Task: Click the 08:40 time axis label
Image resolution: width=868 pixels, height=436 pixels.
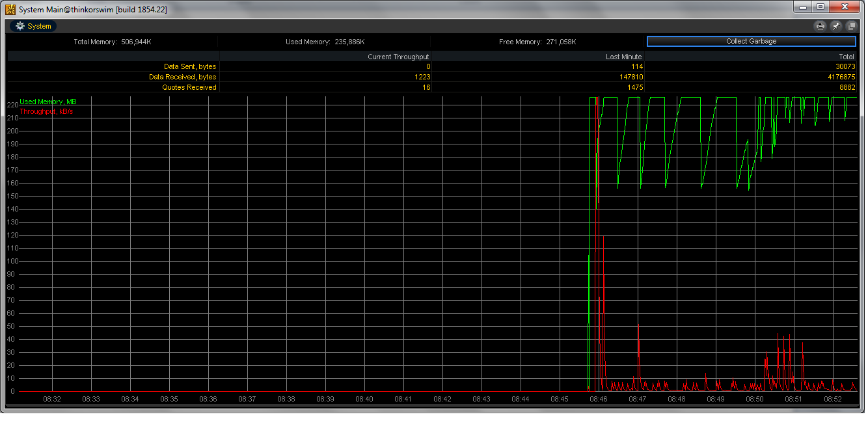Action: [x=364, y=398]
